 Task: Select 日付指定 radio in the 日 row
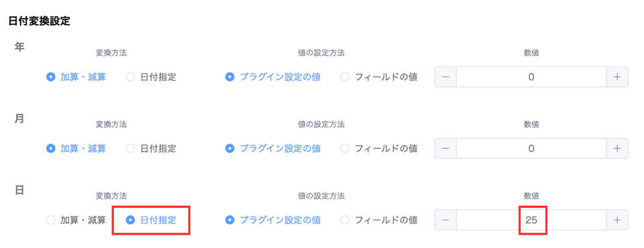[x=151, y=220]
